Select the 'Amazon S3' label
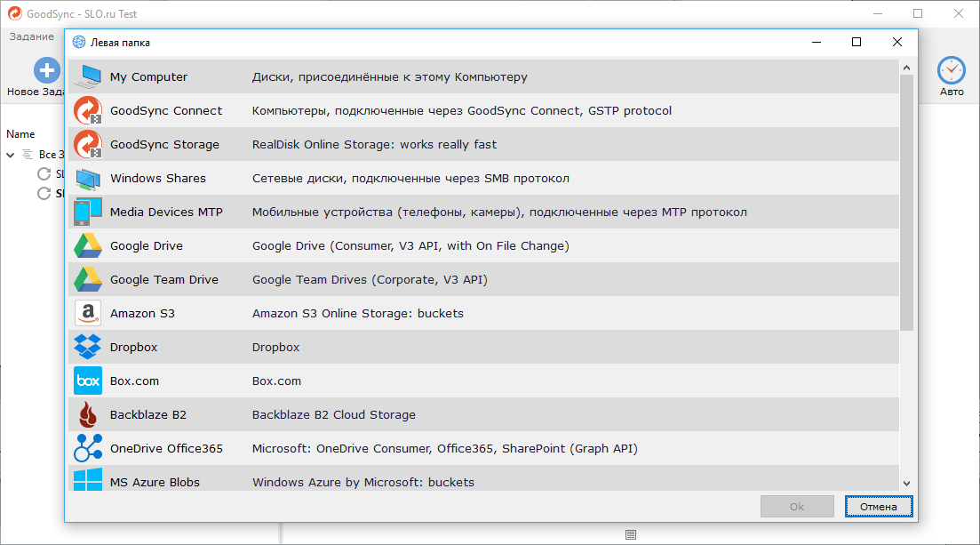This screenshot has height=545, width=980. tap(142, 314)
